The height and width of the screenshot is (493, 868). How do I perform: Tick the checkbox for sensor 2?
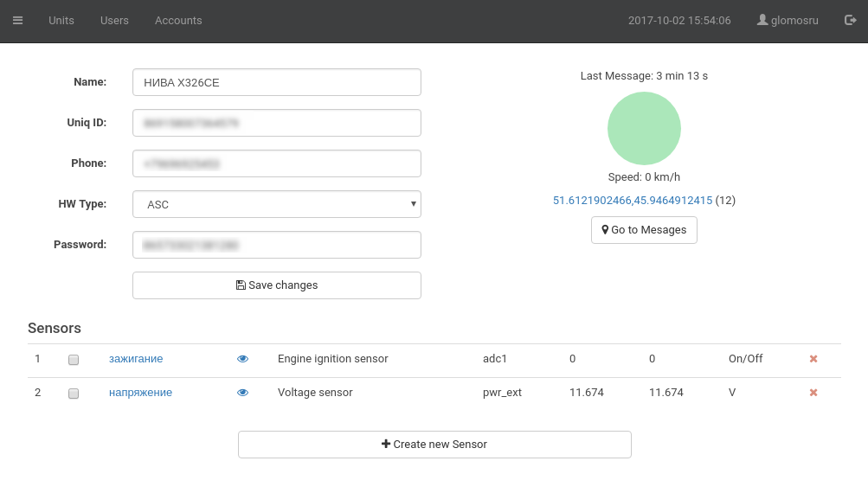point(74,394)
